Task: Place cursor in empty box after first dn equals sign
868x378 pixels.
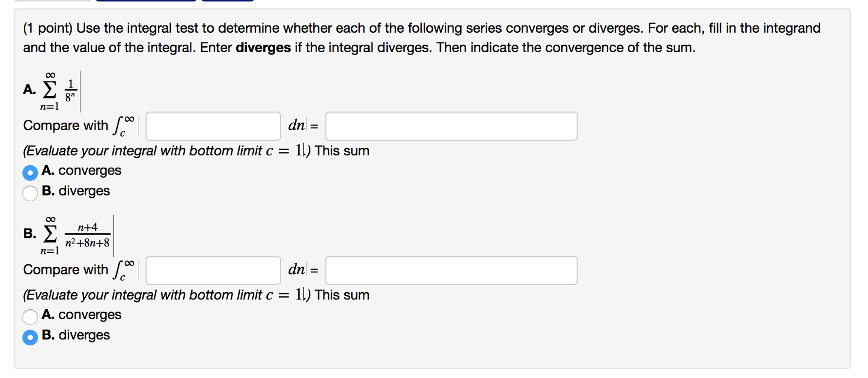Action: tap(451, 126)
